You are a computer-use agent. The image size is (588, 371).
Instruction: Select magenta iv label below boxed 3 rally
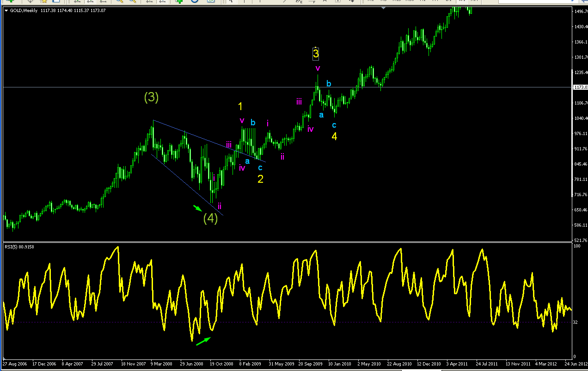[311, 129]
